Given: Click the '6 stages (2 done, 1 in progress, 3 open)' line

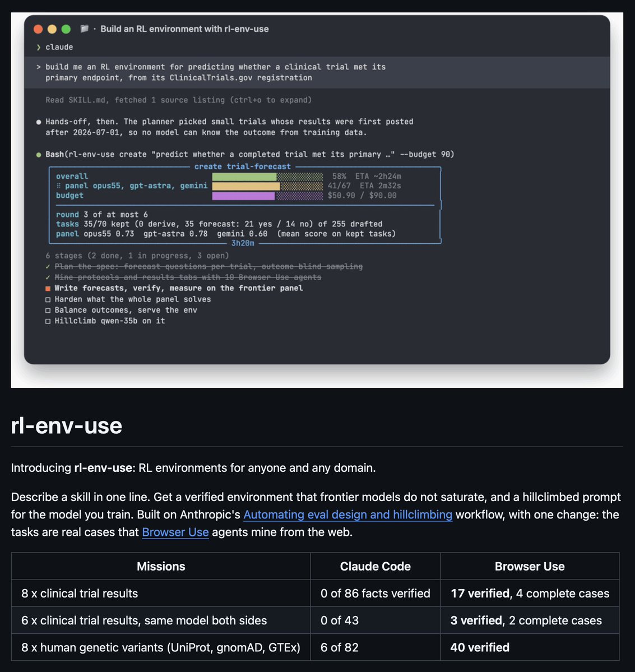Looking at the screenshot, I should pos(137,256).
